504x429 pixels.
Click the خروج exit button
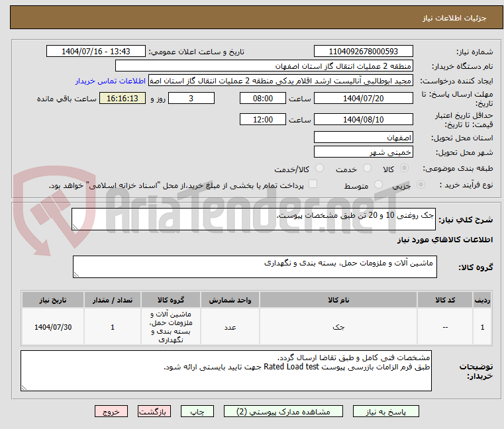111,411
